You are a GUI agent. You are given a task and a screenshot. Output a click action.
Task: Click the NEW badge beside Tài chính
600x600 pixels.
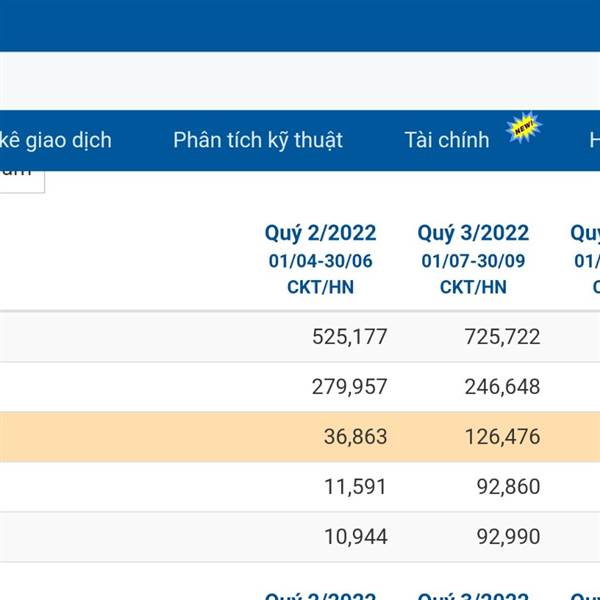523,129
